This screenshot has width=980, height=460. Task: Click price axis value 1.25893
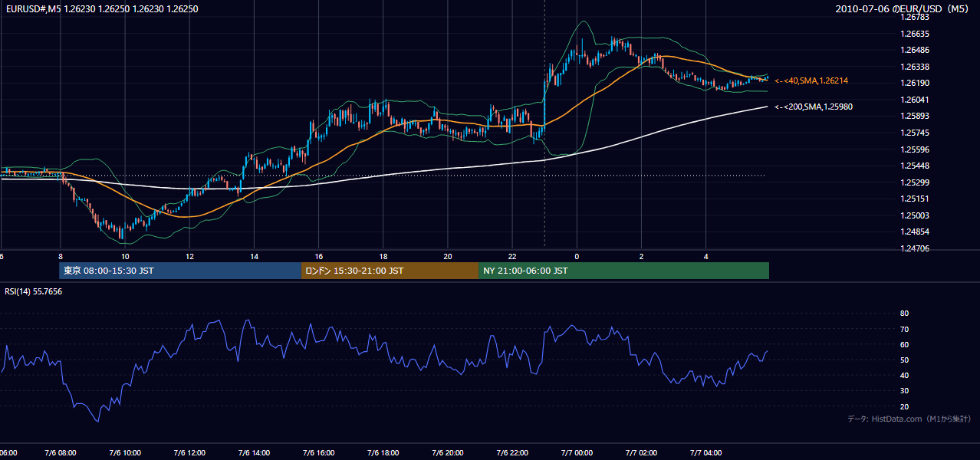(916, 116)
